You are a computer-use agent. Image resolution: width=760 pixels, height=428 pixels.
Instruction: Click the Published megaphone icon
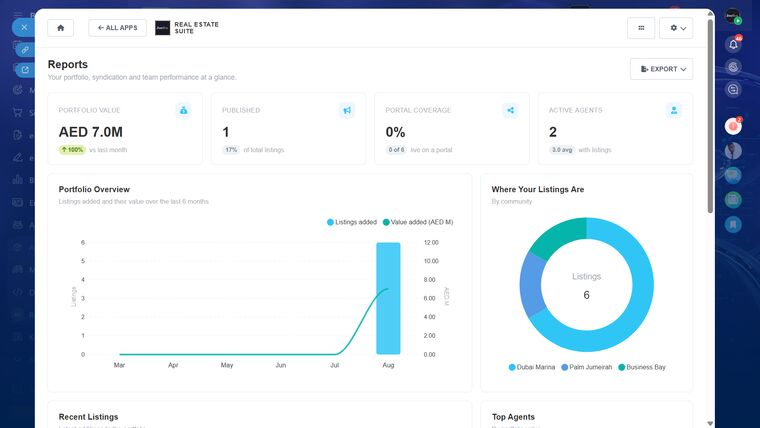point(347,110)
